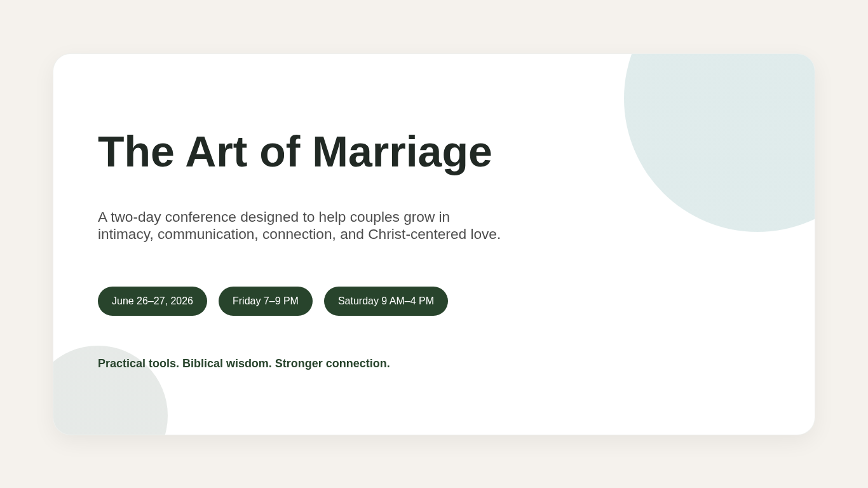Image resolution: width=868 pixels, height=488 pixels.
Task: Click the word The in the title
Action: pyautogui.click(x=136, y=152)
